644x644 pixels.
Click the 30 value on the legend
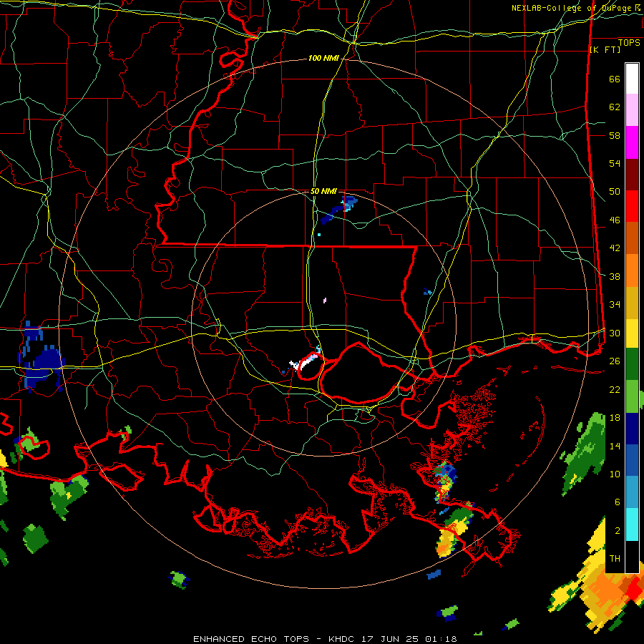(x=615, y=333)
